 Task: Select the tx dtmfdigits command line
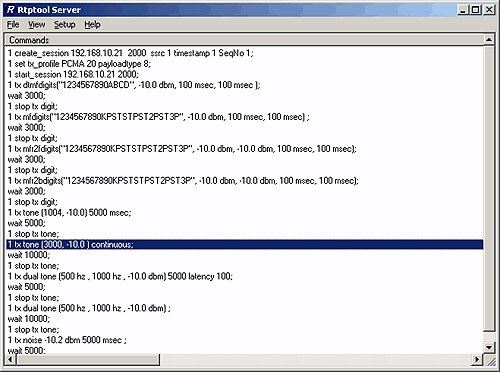click(245, 85)
